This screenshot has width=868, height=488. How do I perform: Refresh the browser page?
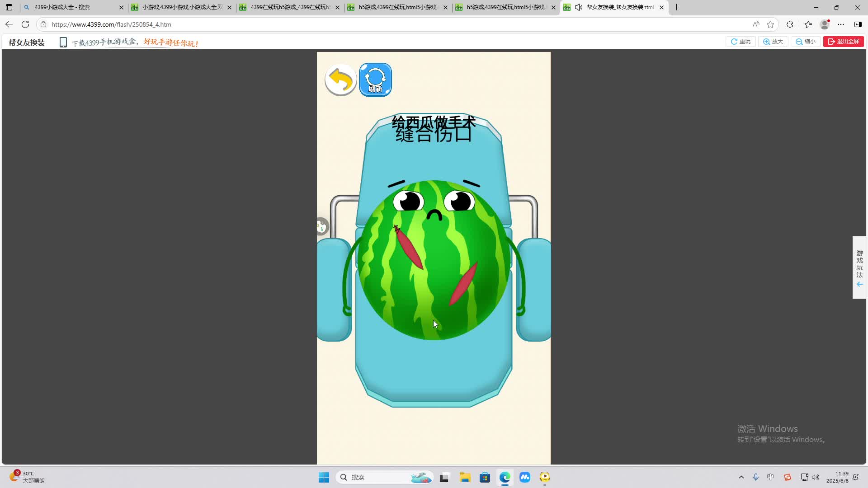(x=25, y=24)
